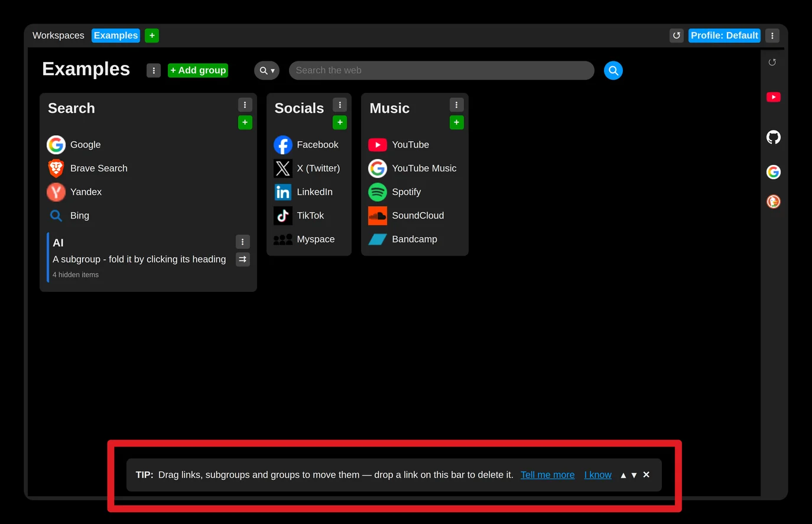Open the Bing magnifier icon

point(56,216)
